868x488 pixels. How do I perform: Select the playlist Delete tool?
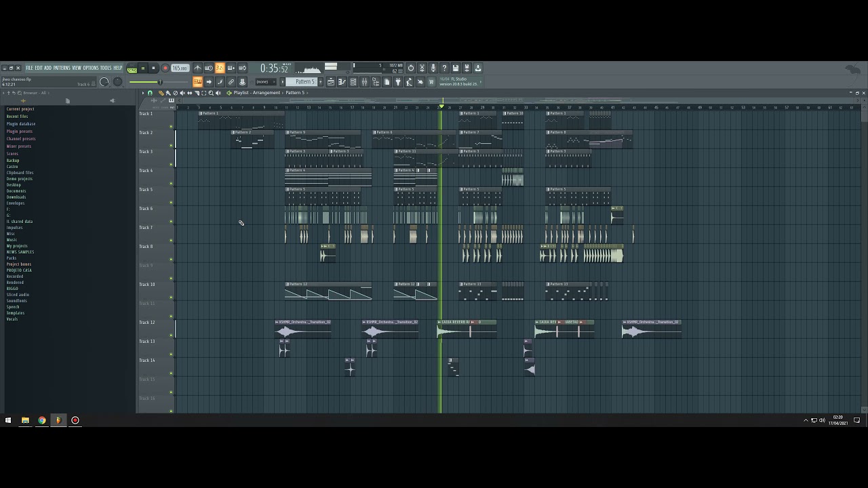pyautogui.click(x=175, y=93)
